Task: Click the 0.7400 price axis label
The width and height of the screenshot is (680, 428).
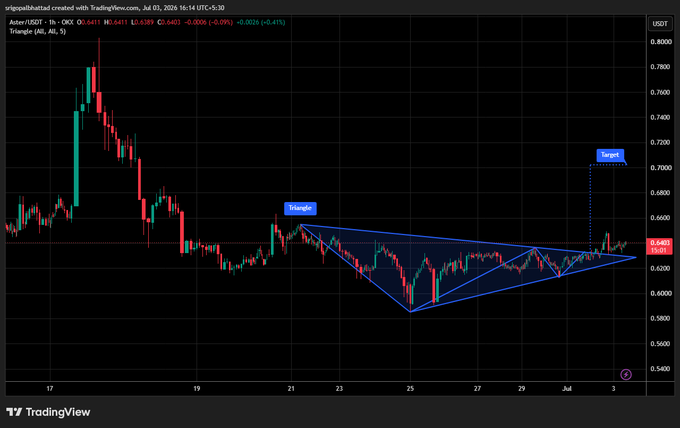Action: [660, 117]
